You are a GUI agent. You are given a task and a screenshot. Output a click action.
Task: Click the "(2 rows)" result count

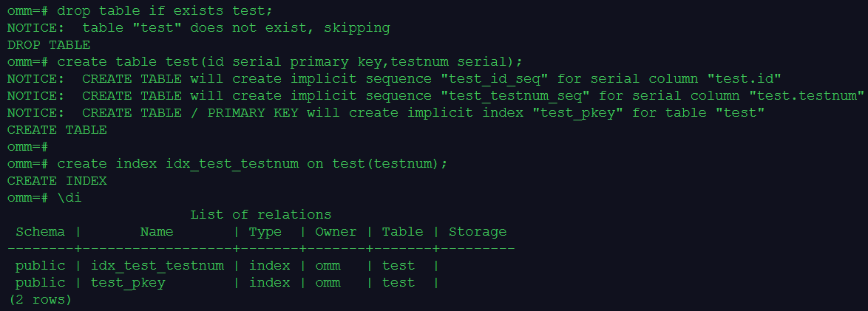(40, 299)
